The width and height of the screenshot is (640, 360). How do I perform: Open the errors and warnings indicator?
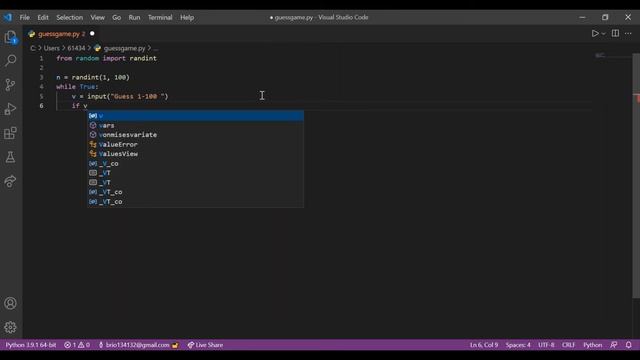(x=77, y=345)
